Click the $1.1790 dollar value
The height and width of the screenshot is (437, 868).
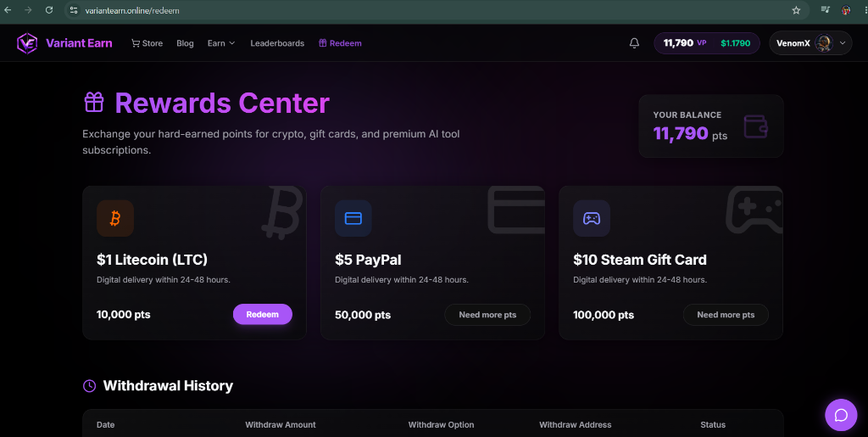pos(735,43)
